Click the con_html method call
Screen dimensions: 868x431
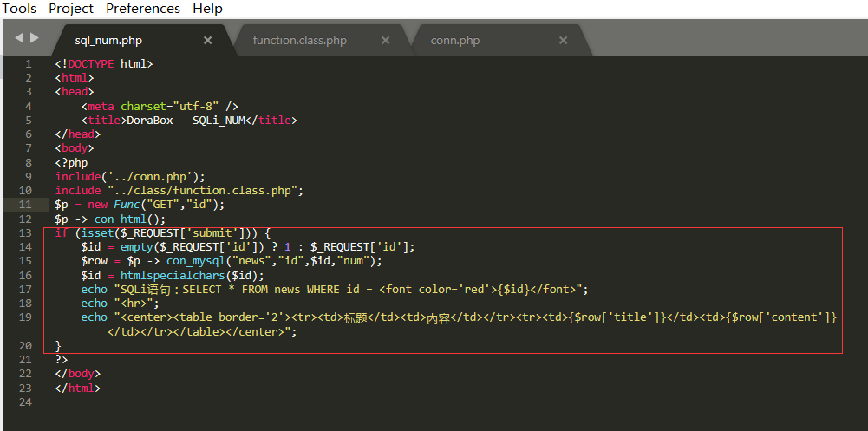tap(121, 219)
